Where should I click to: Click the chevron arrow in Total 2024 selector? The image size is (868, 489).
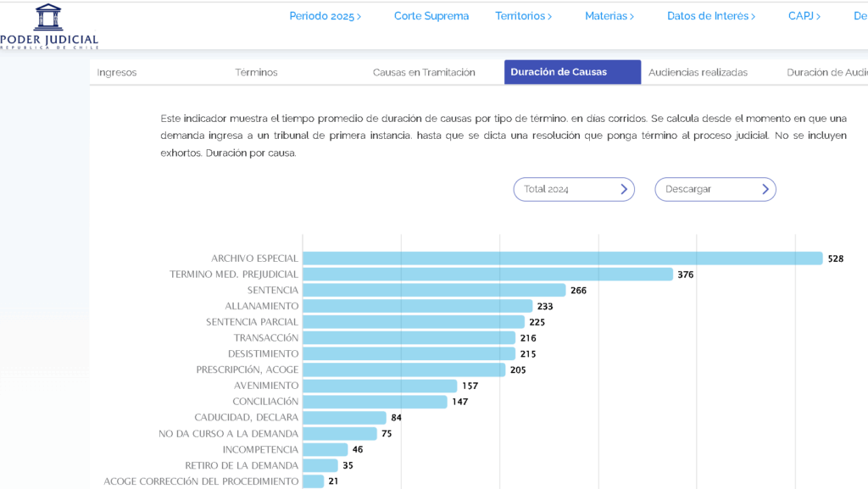coord(624,189)
